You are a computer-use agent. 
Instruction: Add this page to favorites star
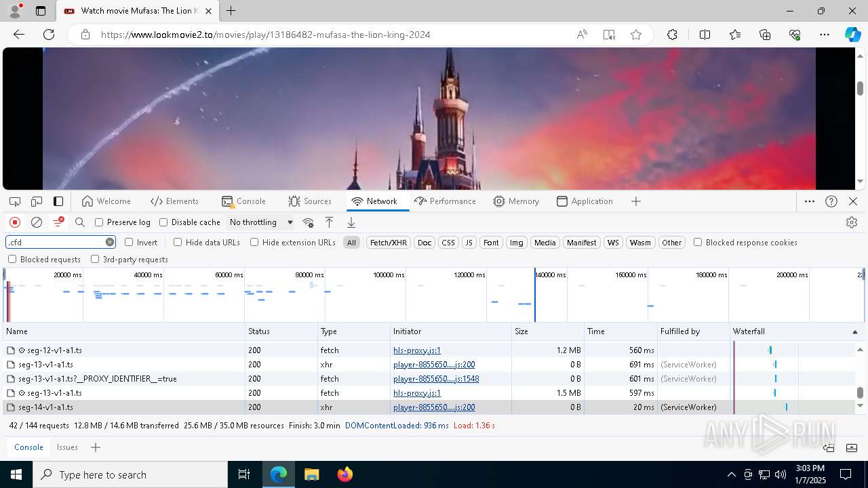coord(636,35)
